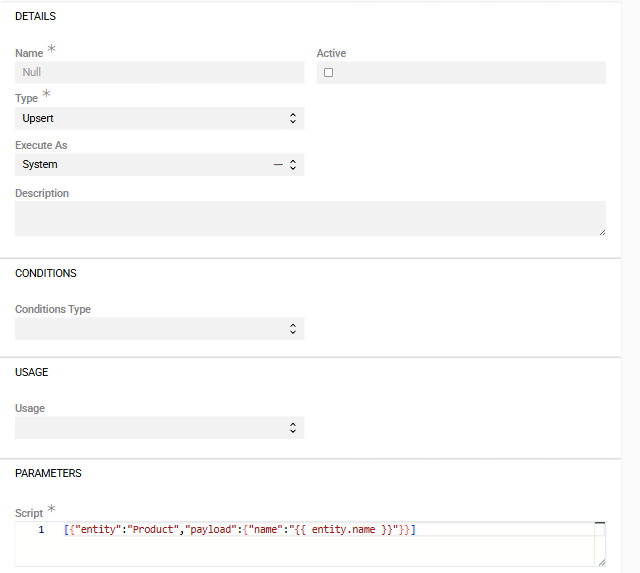Click inside the Description text area
Image resolution: width=640 pixels, height=573 pixels.
click(310, 218)
